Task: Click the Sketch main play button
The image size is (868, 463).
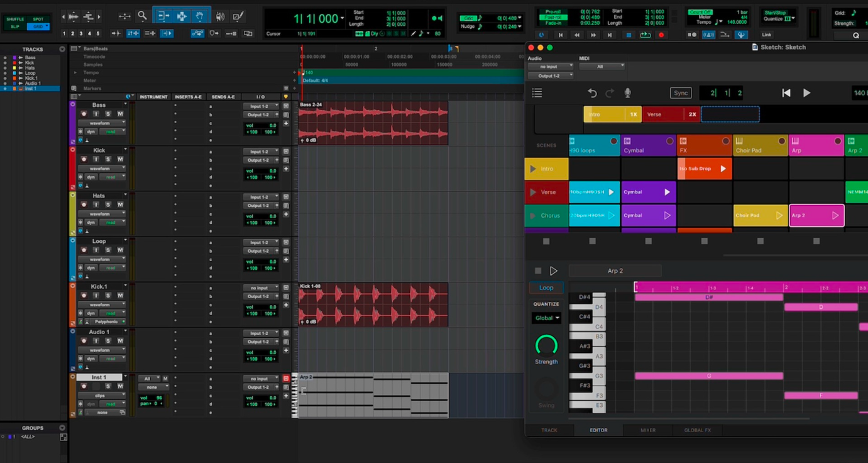Action: [807, 93]
